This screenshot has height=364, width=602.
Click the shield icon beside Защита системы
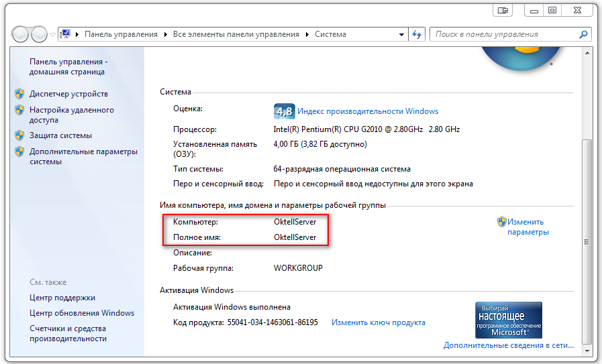coord(19,135)
